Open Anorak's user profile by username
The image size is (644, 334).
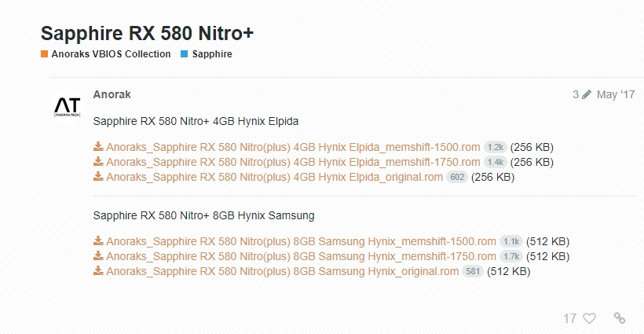(x=112, y=94)
